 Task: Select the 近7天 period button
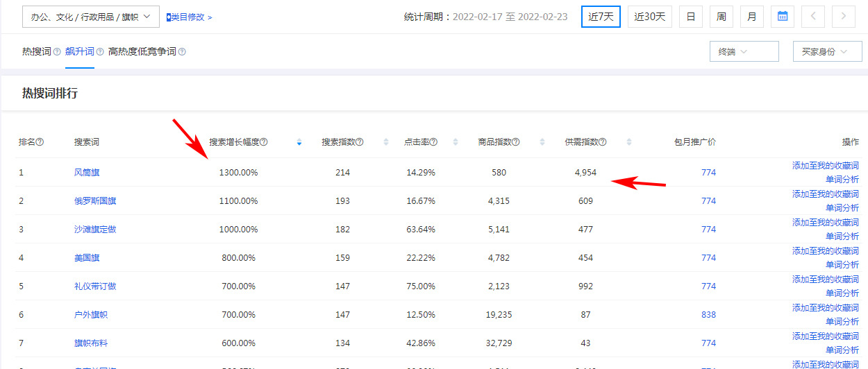(601, 16)
